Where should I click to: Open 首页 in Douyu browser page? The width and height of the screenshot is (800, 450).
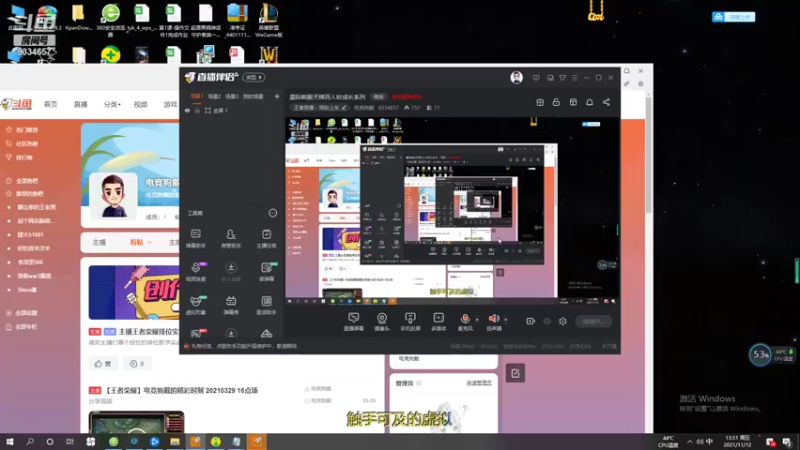51,104
